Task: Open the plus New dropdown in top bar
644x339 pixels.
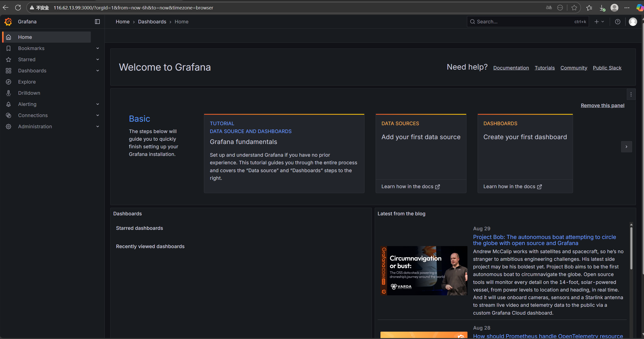Action: coord(599,22)
